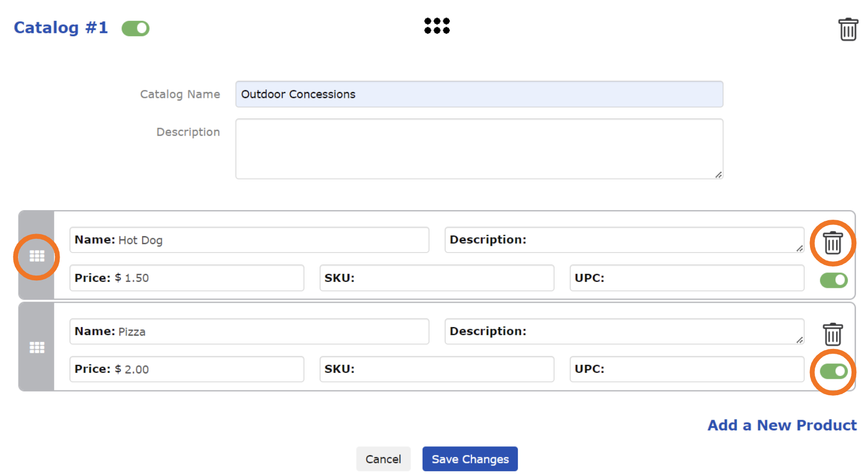The image size is (868, 475).
Task: Delete the Hot Dog product
Action: (x=832, y=243)
